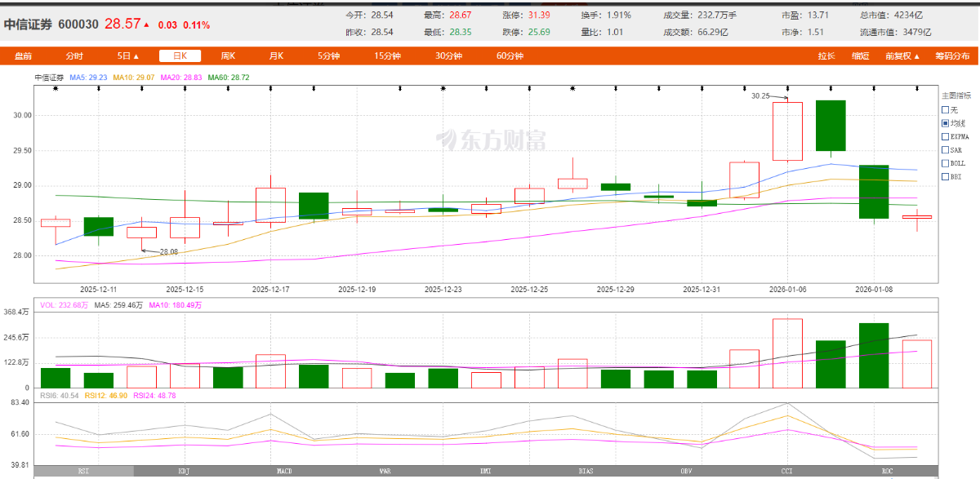This screenshot has height=479, width=980.
Task: Click the red up-arrow beside price 28.57
Action: pyautogui.click(x=146, y=25)
